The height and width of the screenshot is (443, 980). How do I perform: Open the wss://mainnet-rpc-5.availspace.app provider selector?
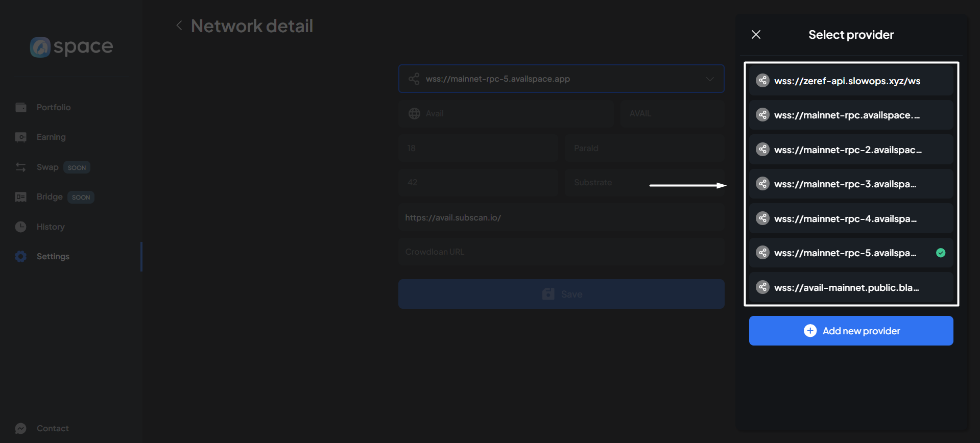pos(560,79)
